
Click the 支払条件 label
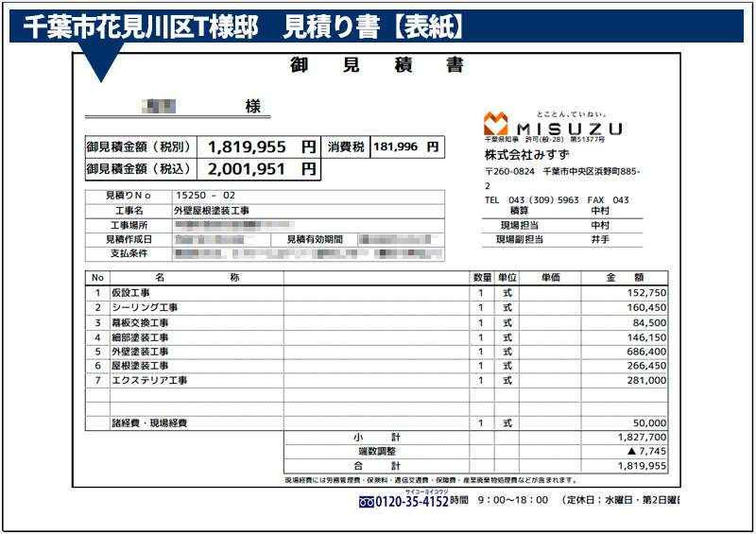click(x=129, y=253)
